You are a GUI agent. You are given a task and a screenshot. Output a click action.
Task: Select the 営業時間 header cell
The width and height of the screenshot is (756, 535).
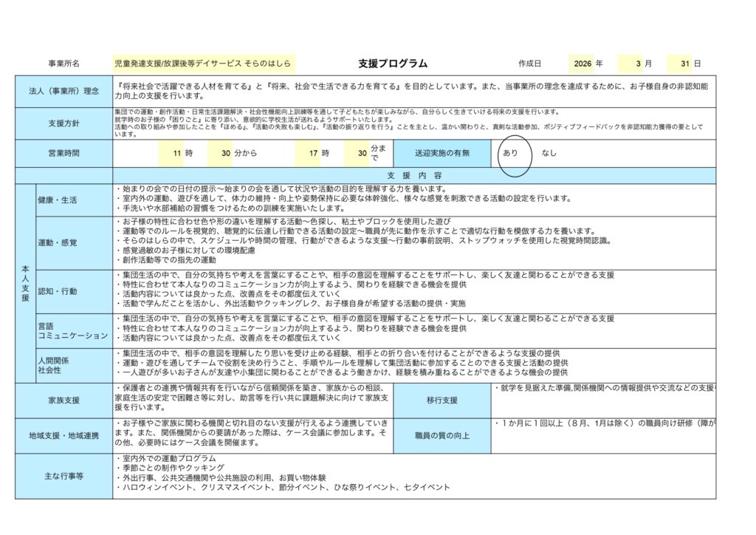[x=63, y=153]
